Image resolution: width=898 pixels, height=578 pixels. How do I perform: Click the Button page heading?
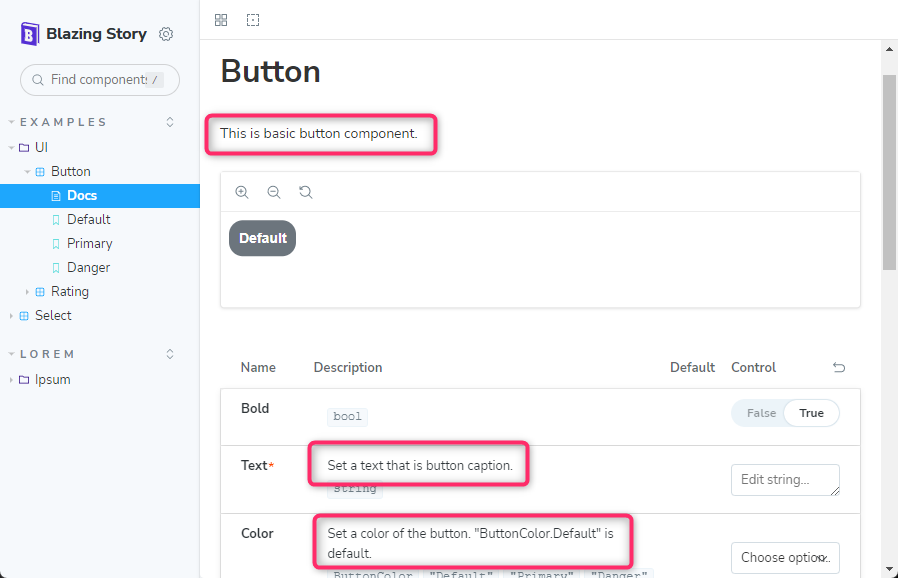point(270,72)
